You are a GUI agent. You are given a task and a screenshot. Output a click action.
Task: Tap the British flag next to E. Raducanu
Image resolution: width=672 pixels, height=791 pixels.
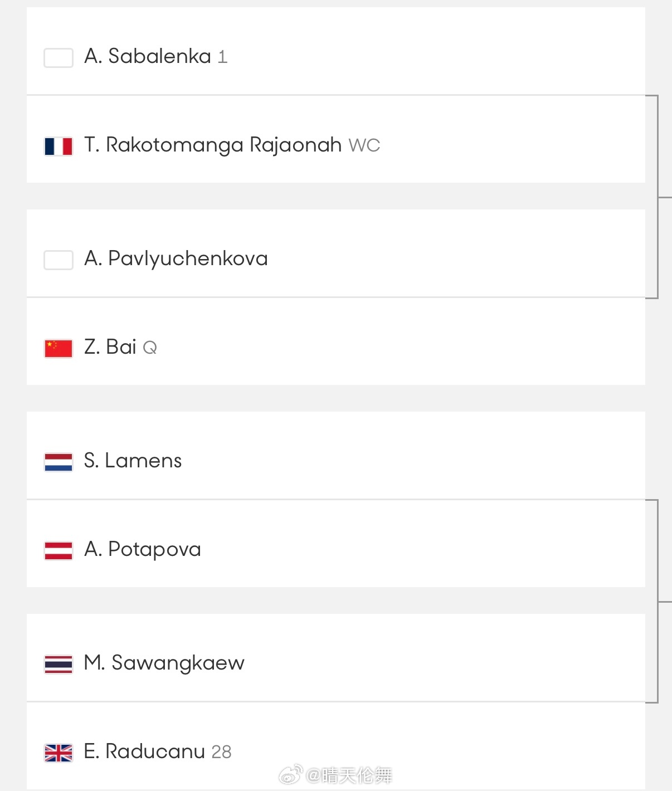pos(59,753)
